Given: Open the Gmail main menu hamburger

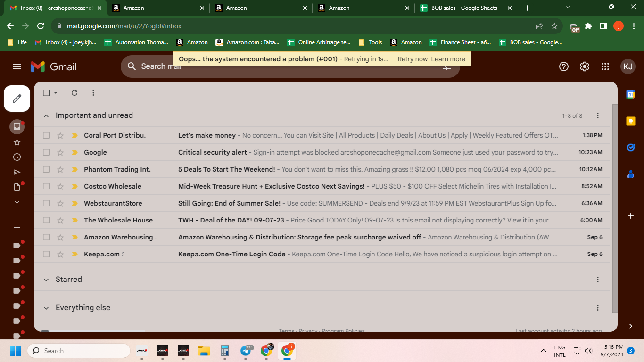Looking at the screenshot, I should (17, 66).
